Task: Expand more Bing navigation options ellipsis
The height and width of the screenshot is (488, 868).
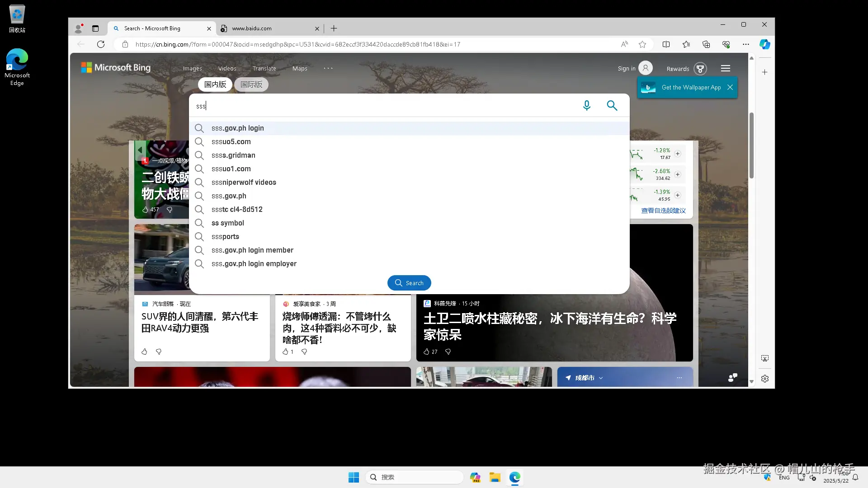Action: 328,68
